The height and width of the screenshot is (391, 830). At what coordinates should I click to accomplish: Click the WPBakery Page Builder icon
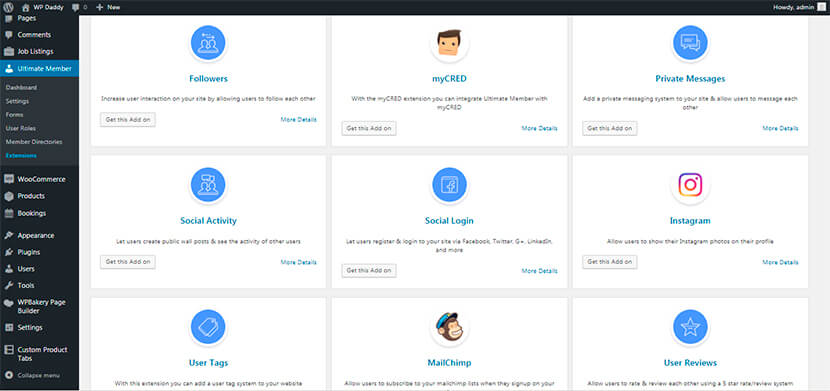pos(8,303)
